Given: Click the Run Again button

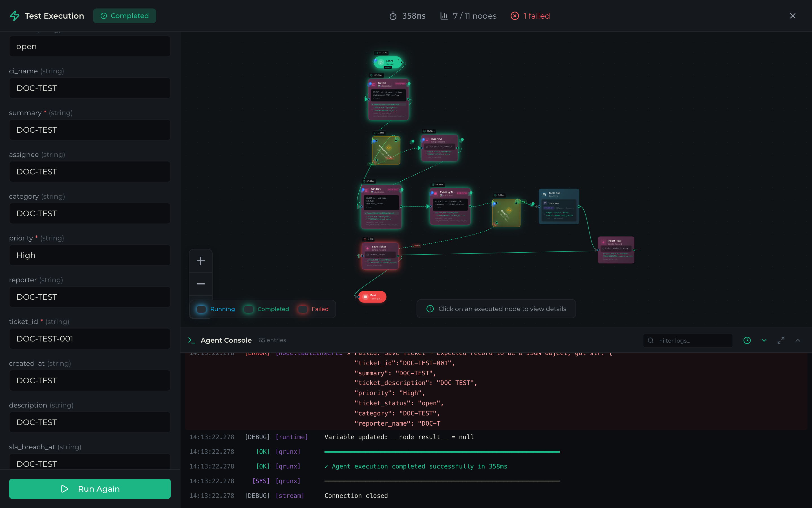Looking at the screenshot, I should (90, 489).
